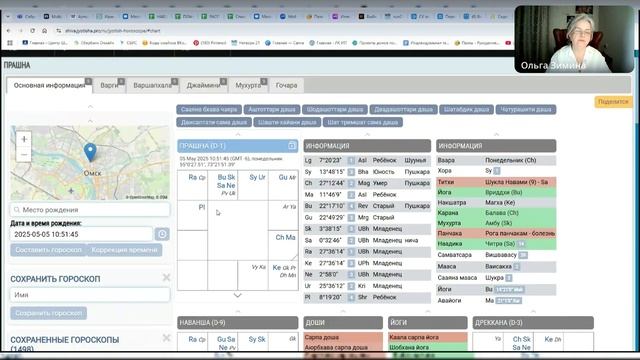Zoom out on the Омск map
The height and width of the screenshot is (360, 640).
tap(24, 155)
